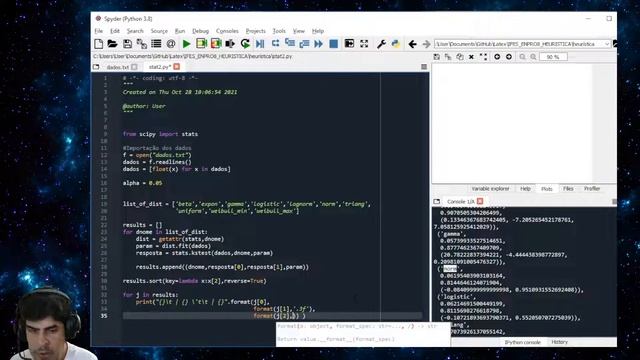Open the Tools menu

(279, 31)
